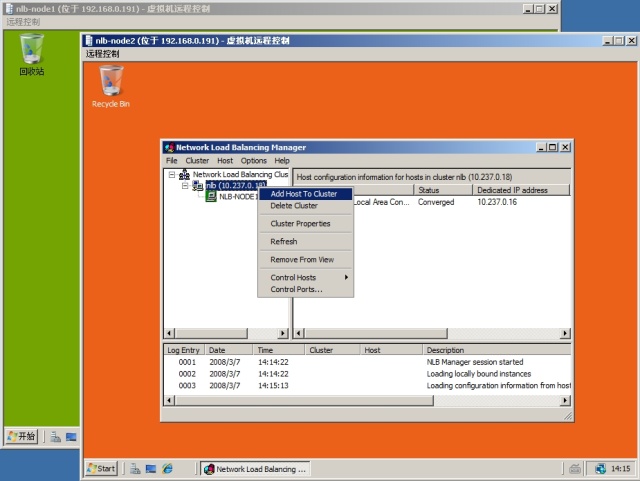Click the Network Load Balancing Manager title bar icon
Viewport: 640px width, 481px height.
click(x=169, y=147)
